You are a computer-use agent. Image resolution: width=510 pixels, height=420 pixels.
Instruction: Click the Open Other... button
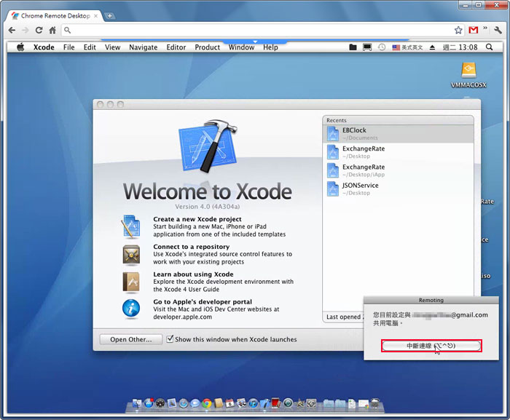coord(130,339)
